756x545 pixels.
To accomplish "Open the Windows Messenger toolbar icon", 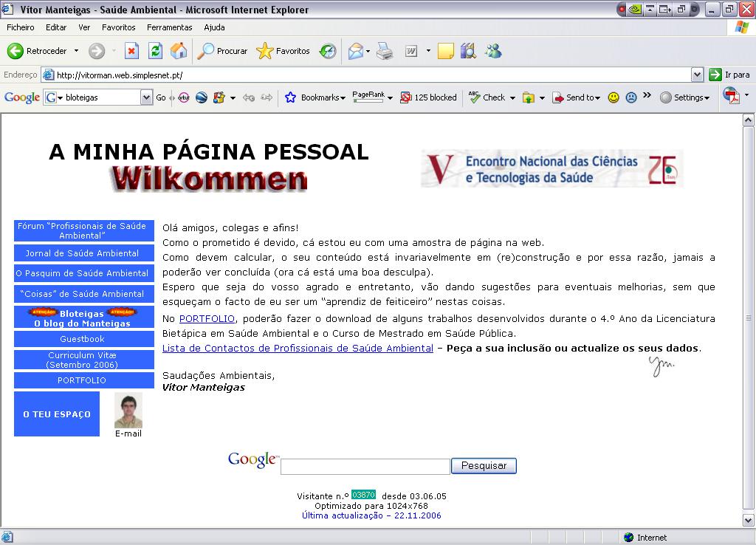I will 492,51.
